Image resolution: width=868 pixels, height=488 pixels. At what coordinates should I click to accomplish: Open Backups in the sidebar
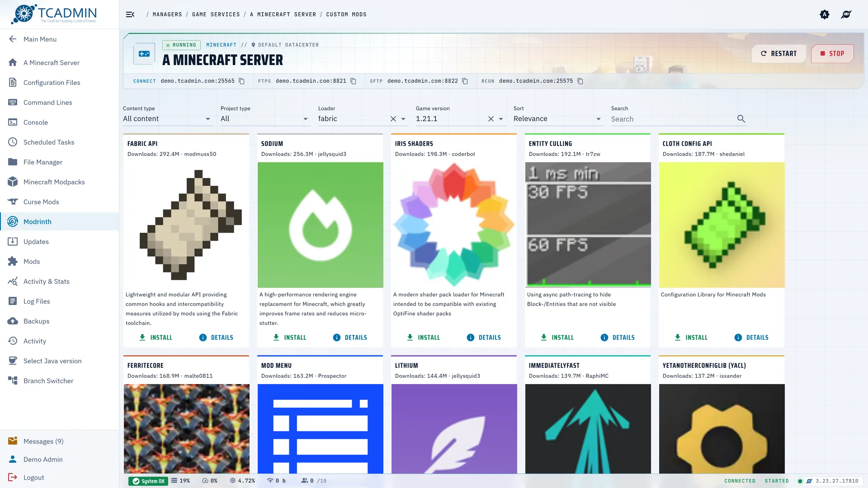click(59, 321)
